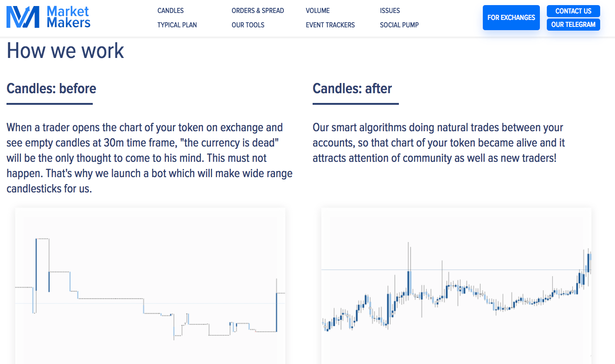Open Event Trackers nav link
This screenshot has width=615, height=364.
tap(330, 25)
